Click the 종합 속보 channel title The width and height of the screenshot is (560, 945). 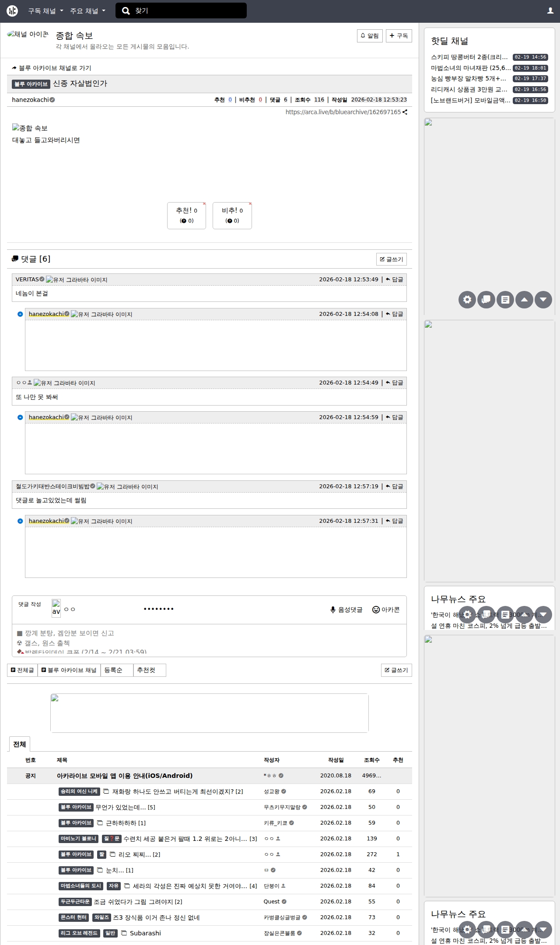coord(74,35)
